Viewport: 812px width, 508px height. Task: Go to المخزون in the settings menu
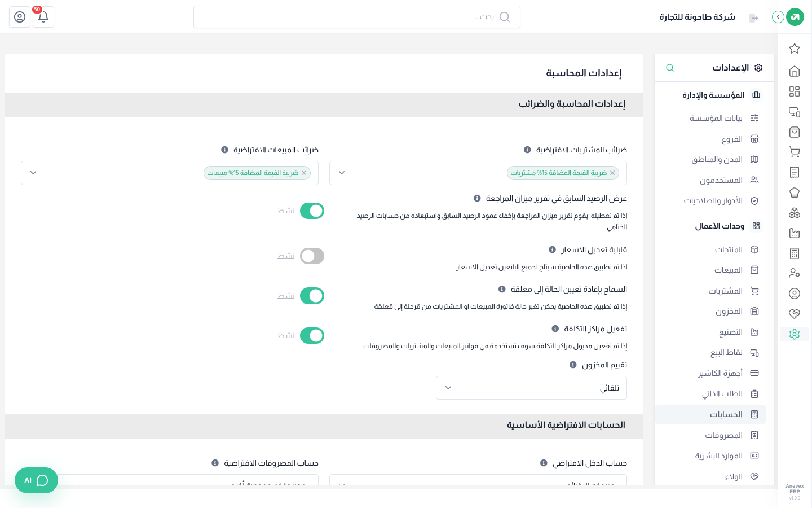tap(710, 311)
